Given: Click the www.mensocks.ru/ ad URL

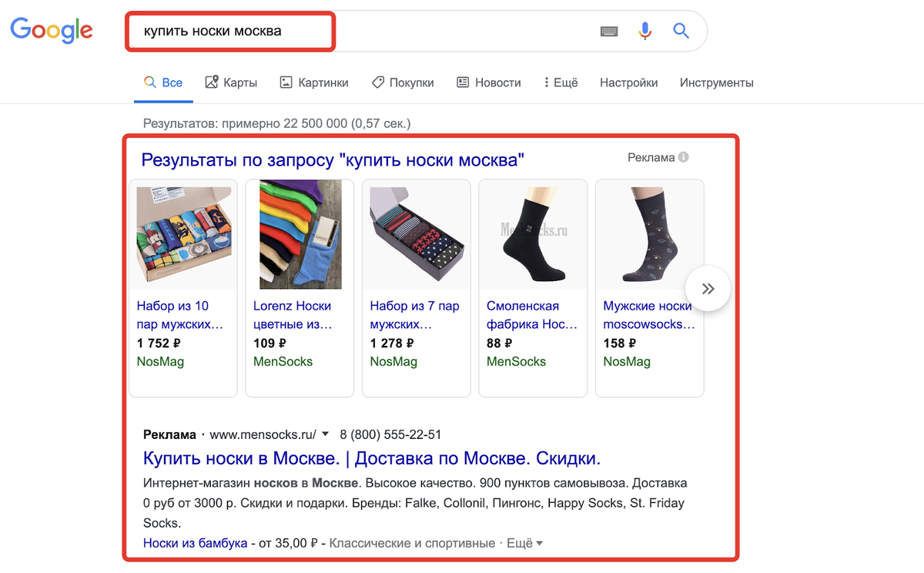Looking at the screenshot, I should click(x=263, y=434).
